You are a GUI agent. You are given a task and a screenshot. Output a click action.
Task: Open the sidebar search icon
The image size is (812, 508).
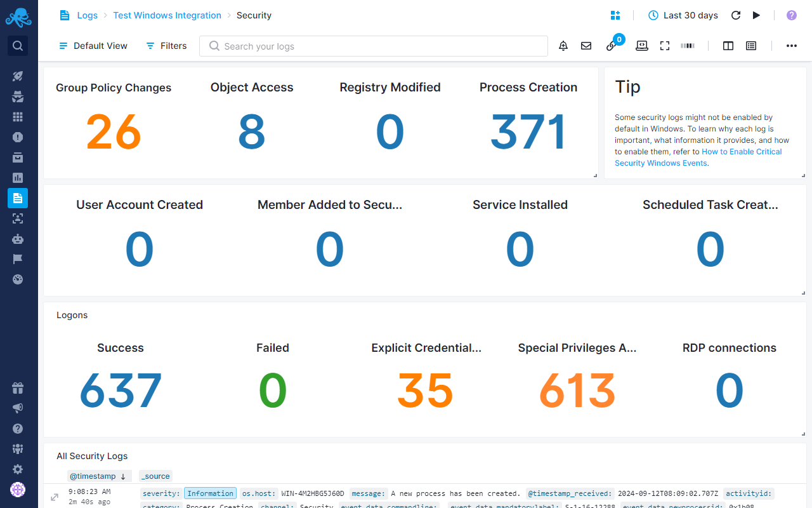tap(18, 46)
